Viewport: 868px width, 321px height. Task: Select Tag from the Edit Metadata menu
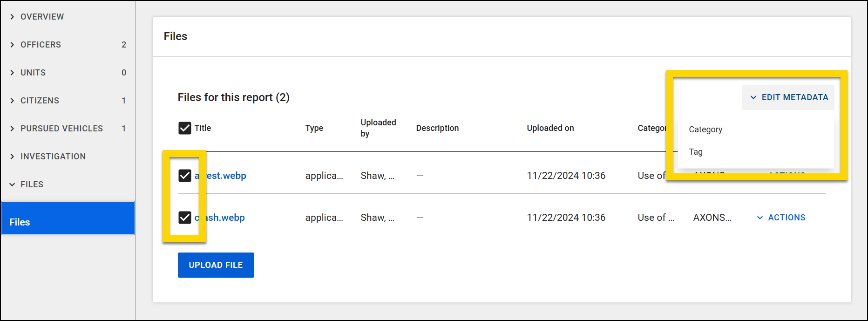tap(695, 151)
